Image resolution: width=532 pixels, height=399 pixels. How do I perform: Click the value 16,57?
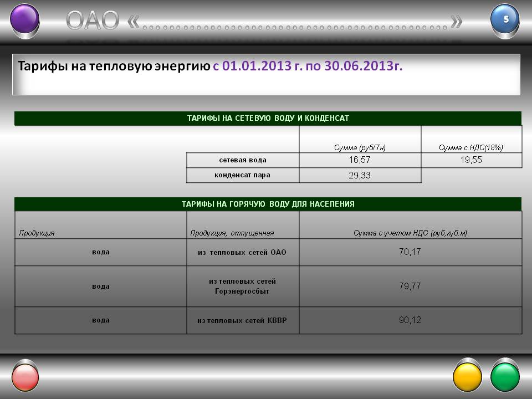(360, 160)
